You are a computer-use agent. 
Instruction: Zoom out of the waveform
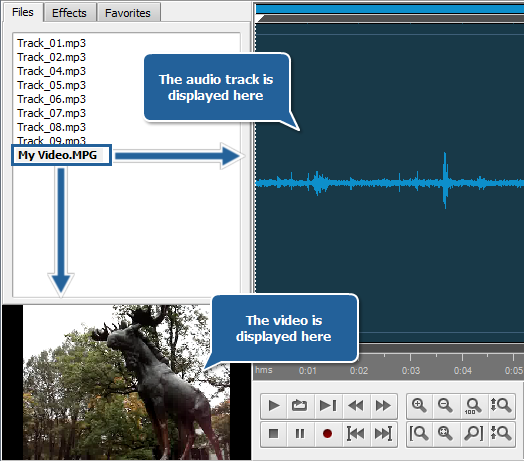point(446,406)
